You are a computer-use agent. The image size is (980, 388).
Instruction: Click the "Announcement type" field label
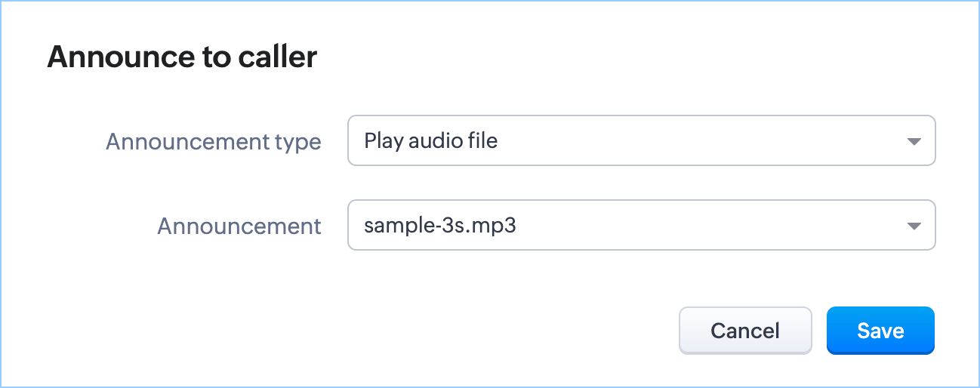[x=214, y=141]
